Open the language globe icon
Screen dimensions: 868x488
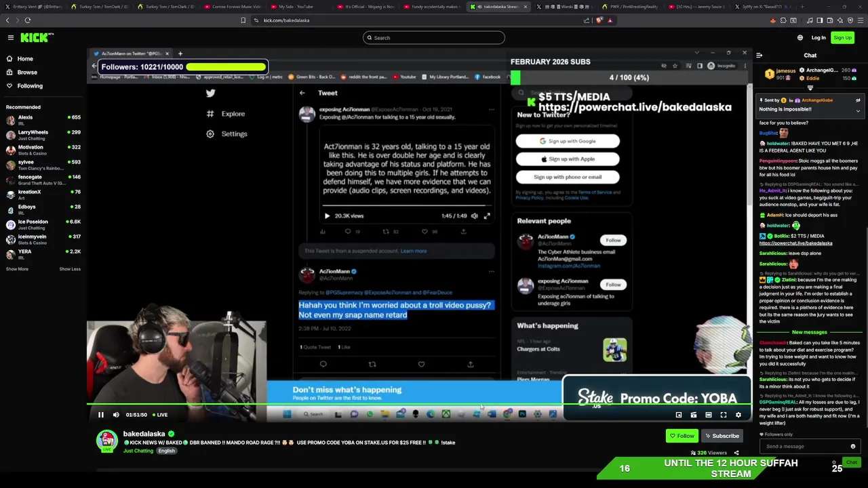pos(800,38)
